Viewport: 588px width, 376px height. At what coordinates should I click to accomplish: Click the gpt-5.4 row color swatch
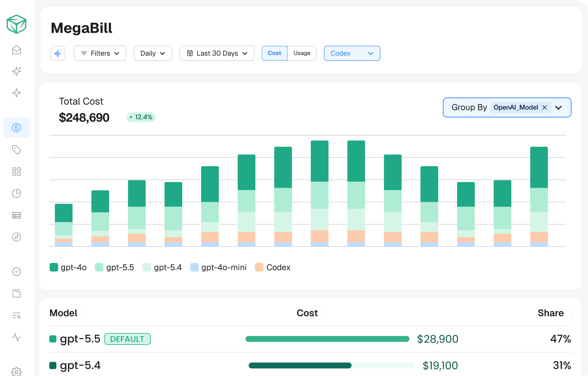click(53, 366)
